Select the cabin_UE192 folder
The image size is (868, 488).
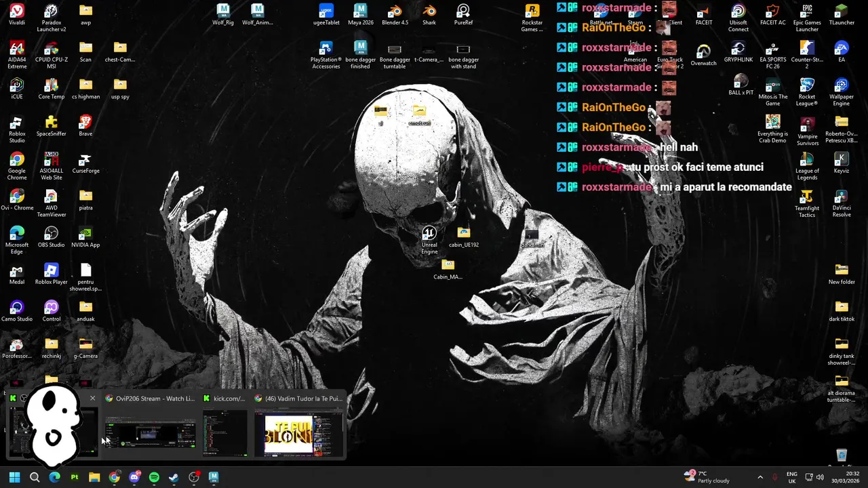(463, 237)
